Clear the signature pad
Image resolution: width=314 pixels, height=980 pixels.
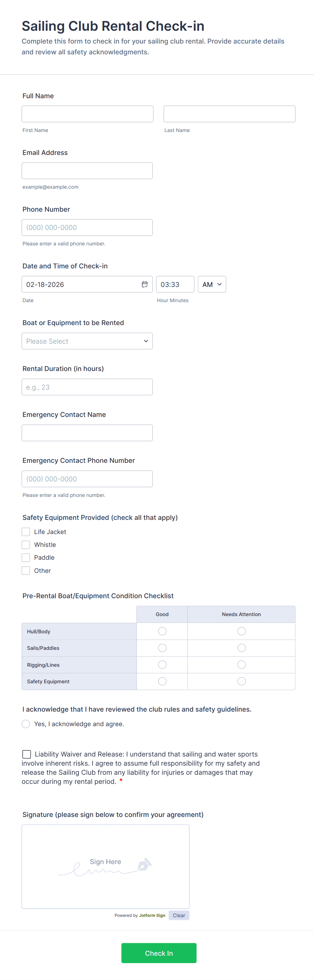click(179, 915)
